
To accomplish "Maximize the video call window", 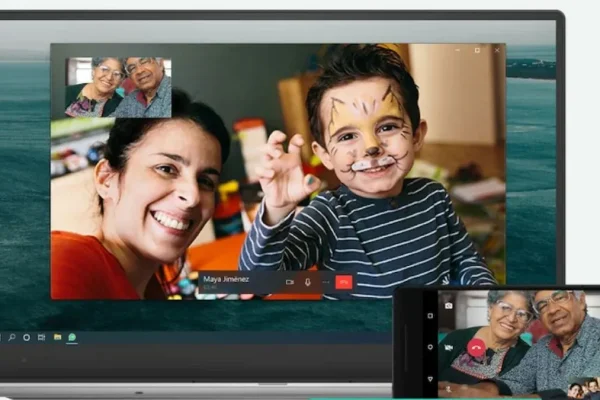I will click(477, 50).
